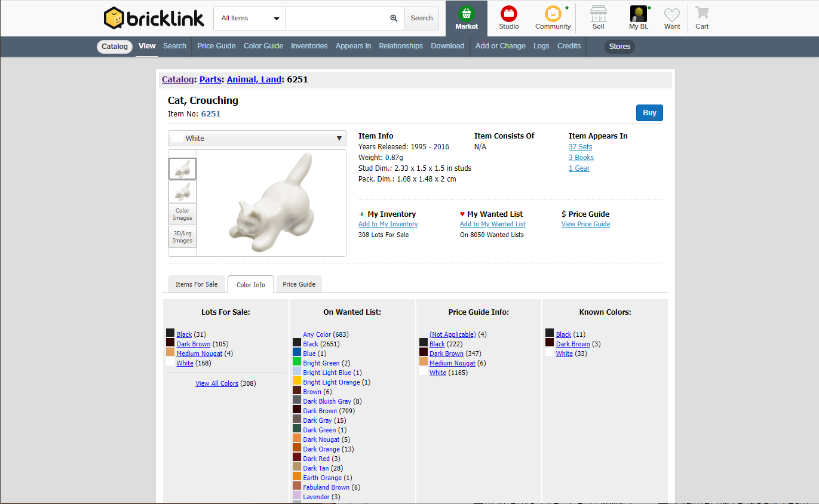Switch to the Items For Sale tab

click(197, 284)
